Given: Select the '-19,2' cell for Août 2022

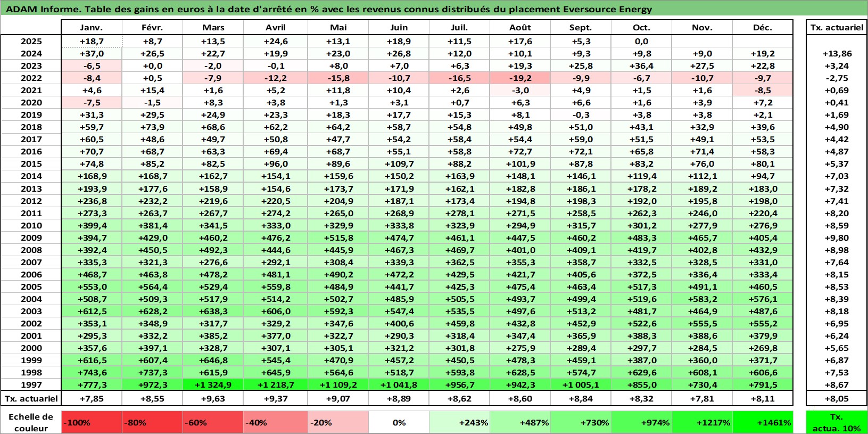Looking at the screenshot, I should click(520, 78).
